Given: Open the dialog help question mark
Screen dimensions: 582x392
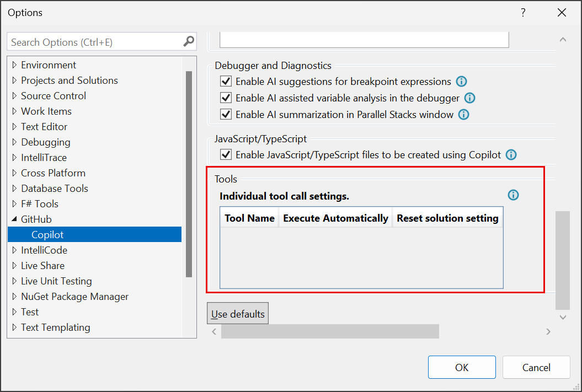Looking at the screenshot, I should tap(523, 12).
